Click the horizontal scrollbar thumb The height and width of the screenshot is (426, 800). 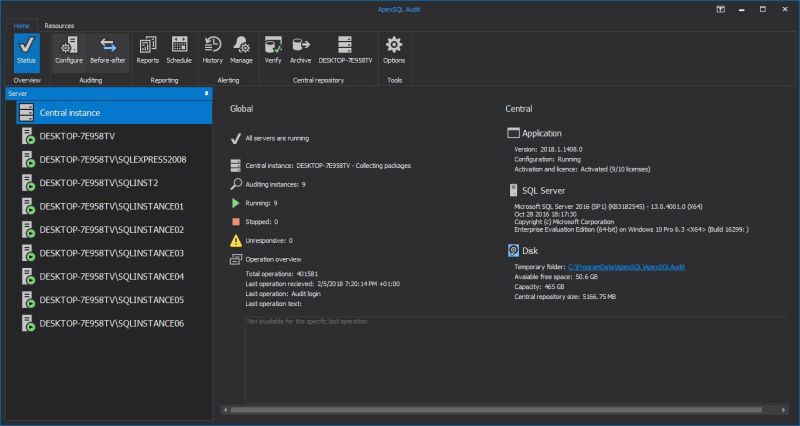click(x=496, y=410)
